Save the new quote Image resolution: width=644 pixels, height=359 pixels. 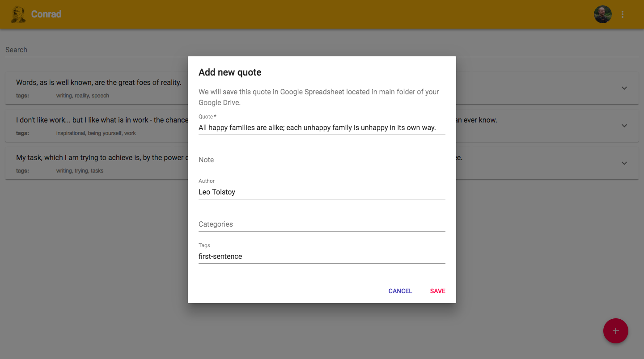tap(437, 291)
